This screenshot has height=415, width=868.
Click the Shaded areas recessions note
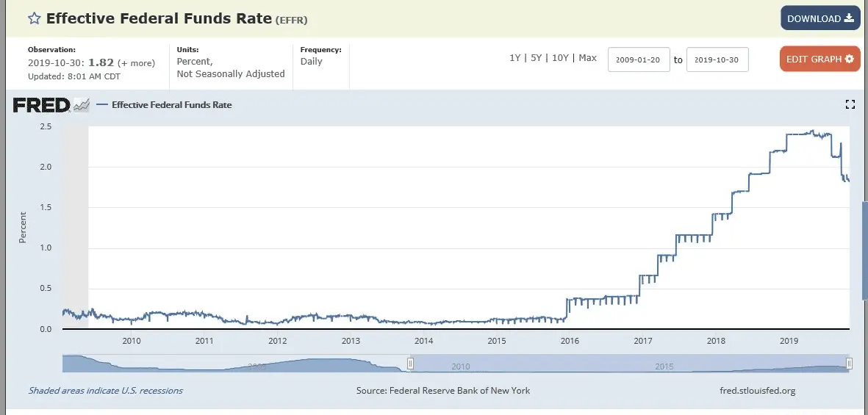[x=105, y=391]
